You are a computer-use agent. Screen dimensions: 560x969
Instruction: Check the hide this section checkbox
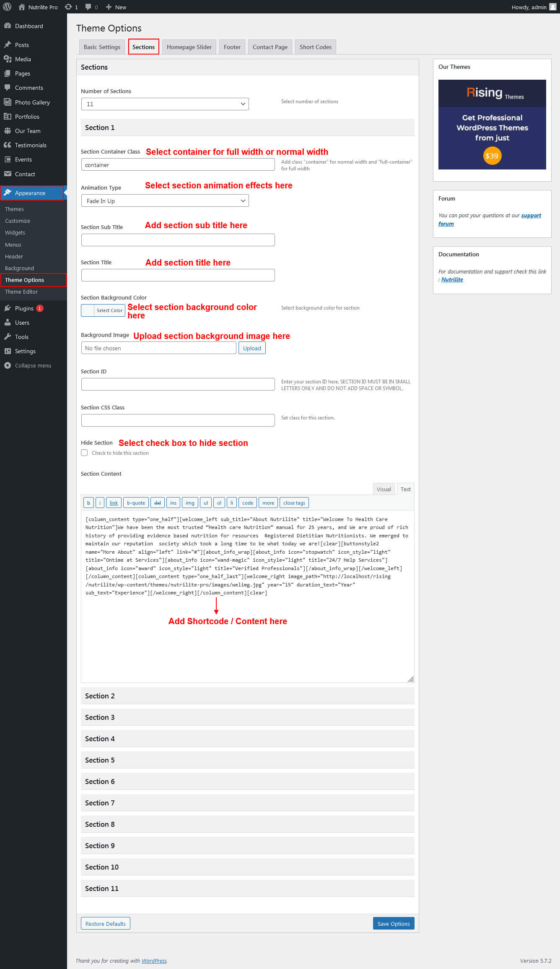[84, 453]
